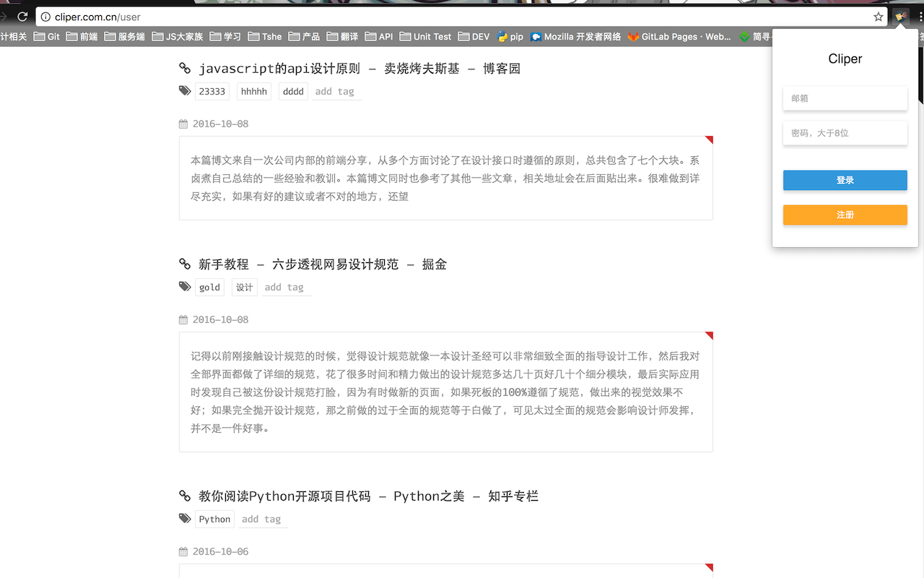
Task: Bookmark this page with the star icon
Action: pos(879,17)
